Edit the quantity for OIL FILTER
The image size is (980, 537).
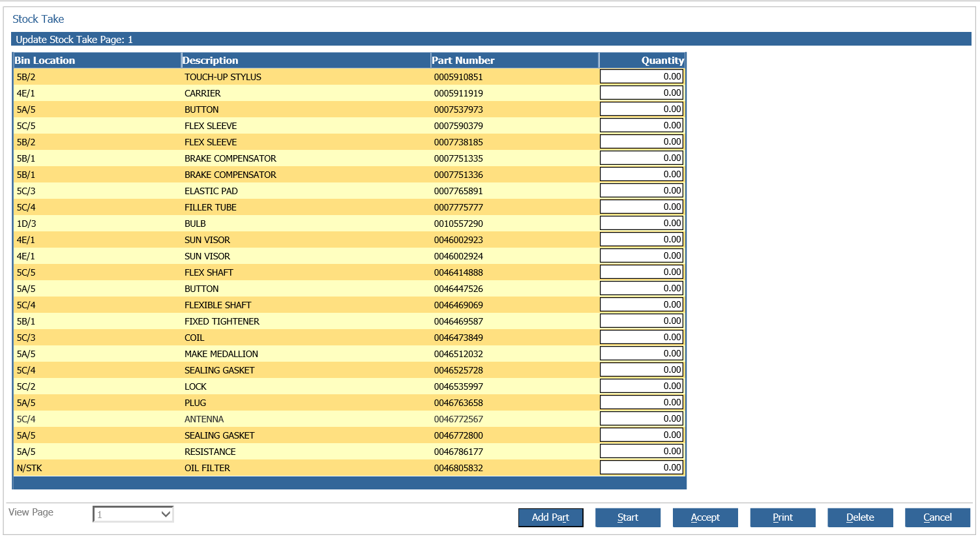point(642,467)
